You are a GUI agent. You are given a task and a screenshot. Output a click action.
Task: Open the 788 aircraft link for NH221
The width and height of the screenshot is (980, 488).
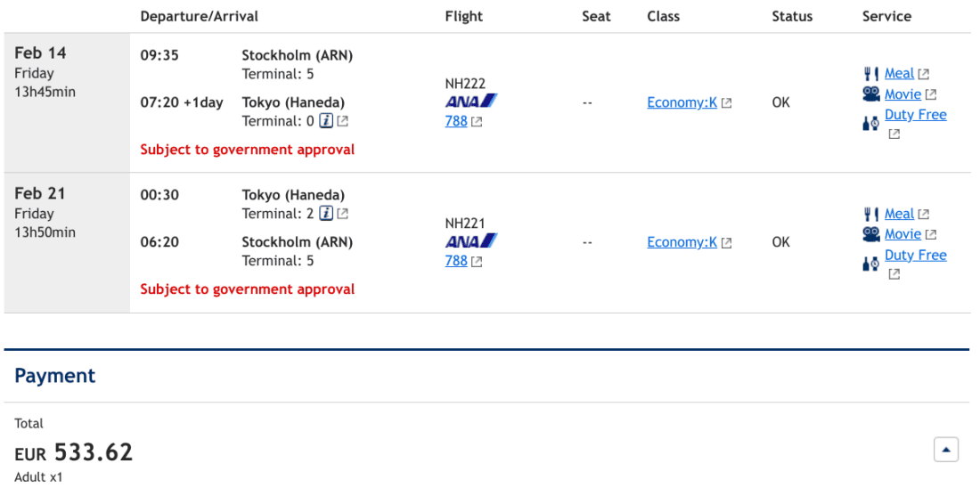click(x=456, y=261)
